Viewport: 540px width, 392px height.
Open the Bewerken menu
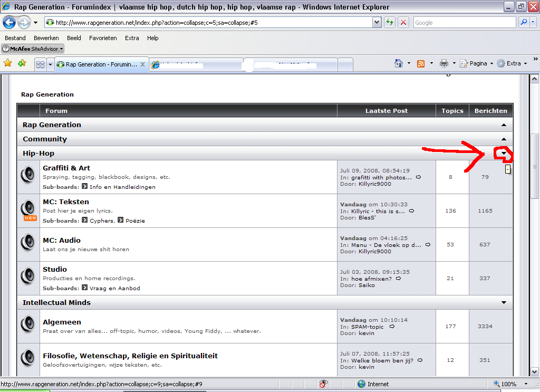46,38
